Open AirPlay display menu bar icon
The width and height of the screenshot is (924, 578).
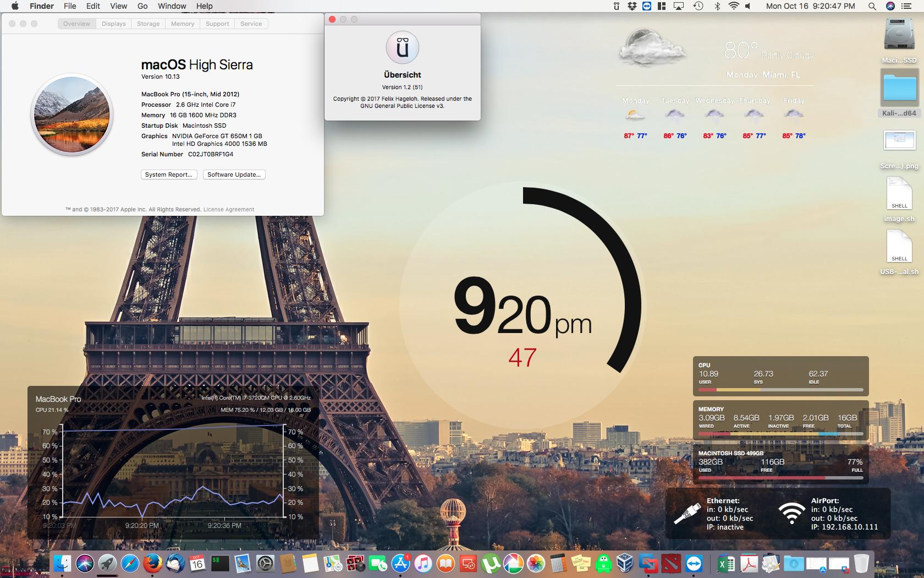679,6
